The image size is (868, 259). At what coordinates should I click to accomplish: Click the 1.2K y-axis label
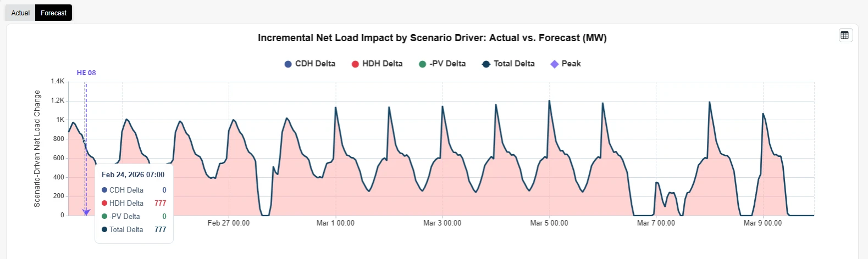[58, 100]
